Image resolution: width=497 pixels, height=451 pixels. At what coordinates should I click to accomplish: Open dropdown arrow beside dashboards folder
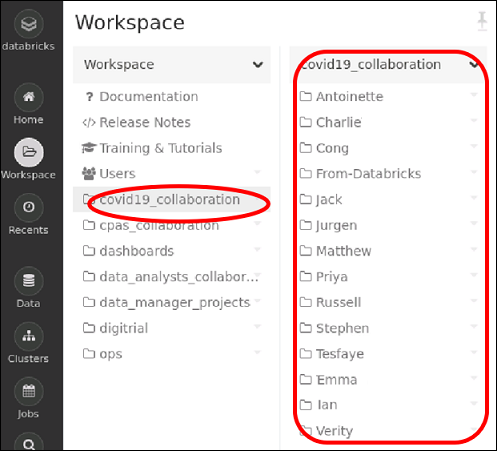[257, 249]
